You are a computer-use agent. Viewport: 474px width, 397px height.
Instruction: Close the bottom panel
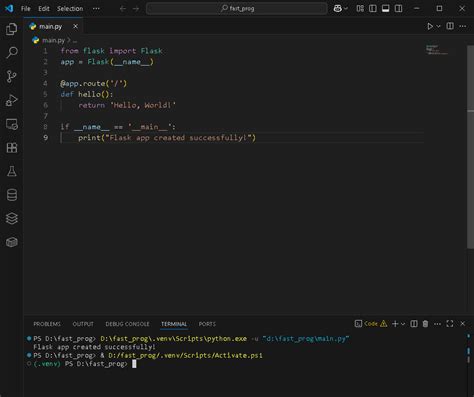click(463, 324)
